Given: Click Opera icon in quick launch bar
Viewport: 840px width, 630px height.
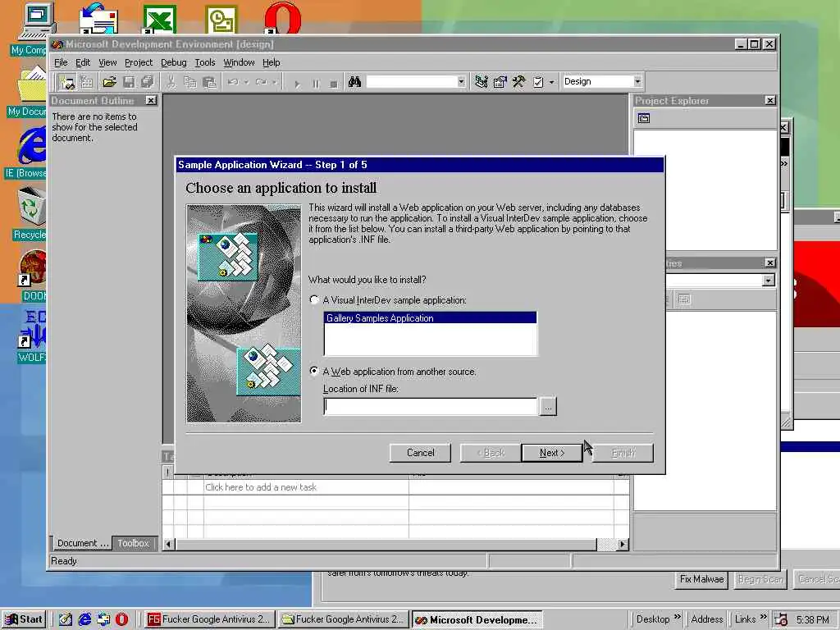Looking at the screenshot, I should pos(121,619).
